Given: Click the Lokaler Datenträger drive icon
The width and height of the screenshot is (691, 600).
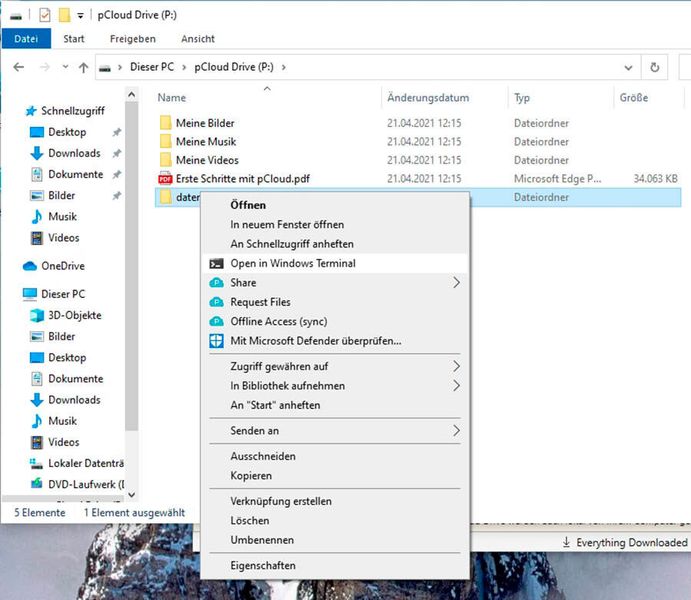Looking at the screenshot, I should [x=37, y=463].
